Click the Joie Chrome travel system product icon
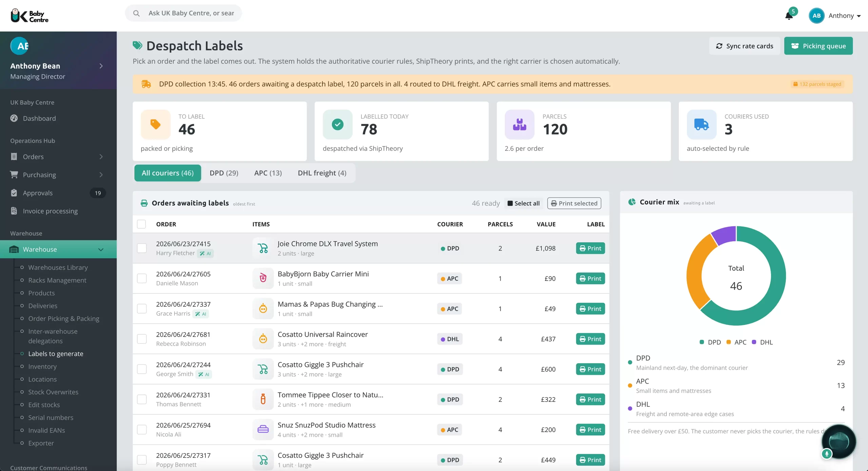Image resolution: width=868 pixels, height=471 pixels. click(x=263, y=248)
